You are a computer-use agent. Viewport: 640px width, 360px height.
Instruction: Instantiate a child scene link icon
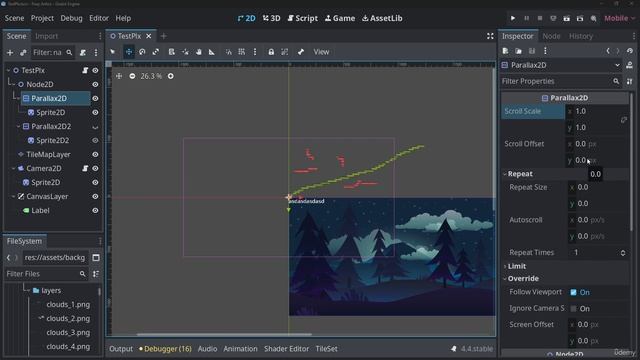click(x=23, y=53)
